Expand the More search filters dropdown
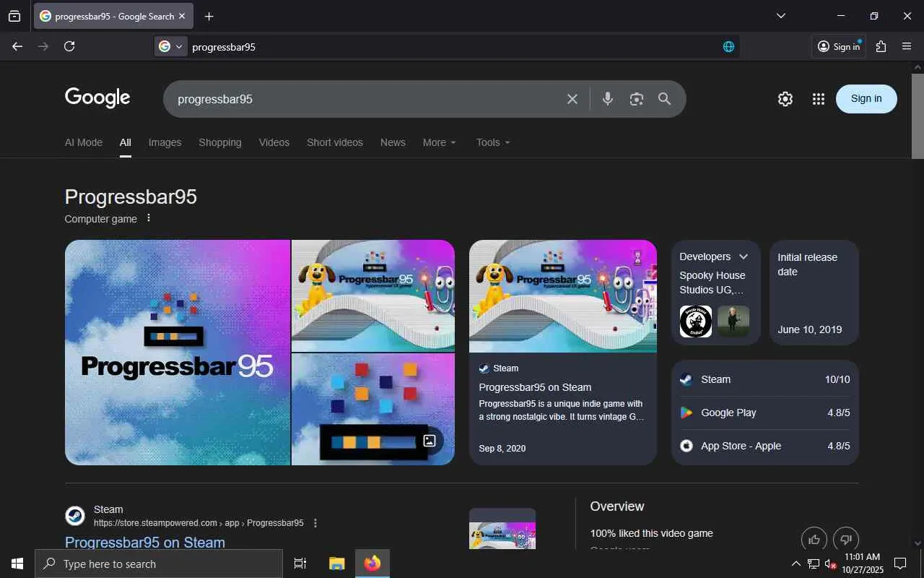The height and width of the screenshot is (578, 924). pyautogui.click(x=440, y=142)
